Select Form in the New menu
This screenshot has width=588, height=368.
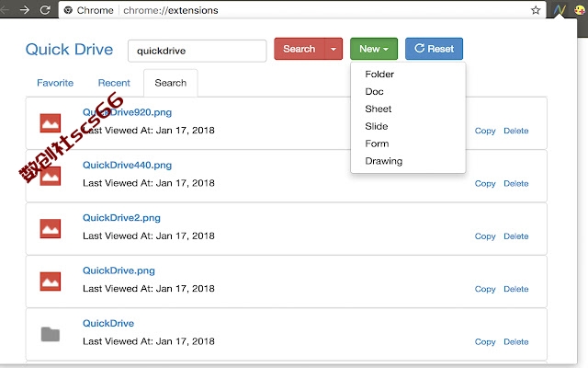[377, 144]
